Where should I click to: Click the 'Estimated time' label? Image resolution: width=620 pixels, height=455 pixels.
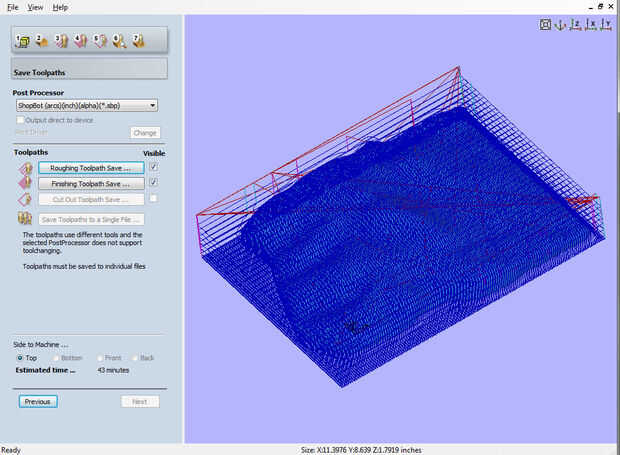tap(45, 370)
